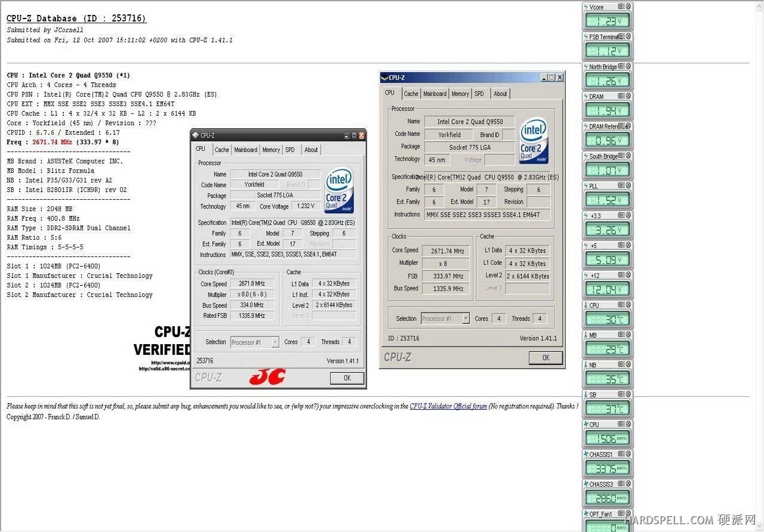Open settings icon on CHASSIS1 fan monitor
764x532 pixels.
pos(621,453)
